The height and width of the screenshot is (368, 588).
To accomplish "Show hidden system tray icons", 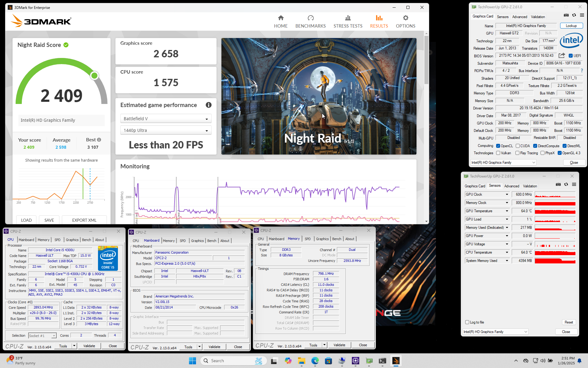I will tap(516, 361).
